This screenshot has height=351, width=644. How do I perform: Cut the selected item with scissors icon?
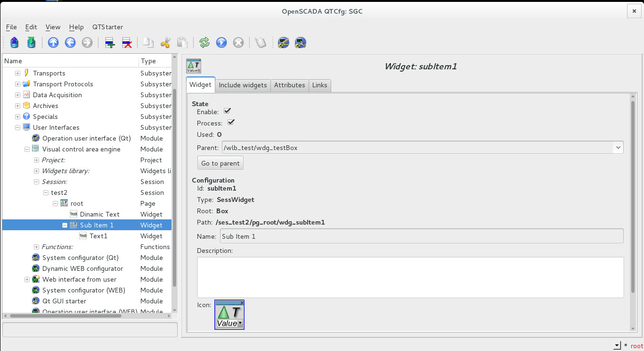tap(165, 43)
